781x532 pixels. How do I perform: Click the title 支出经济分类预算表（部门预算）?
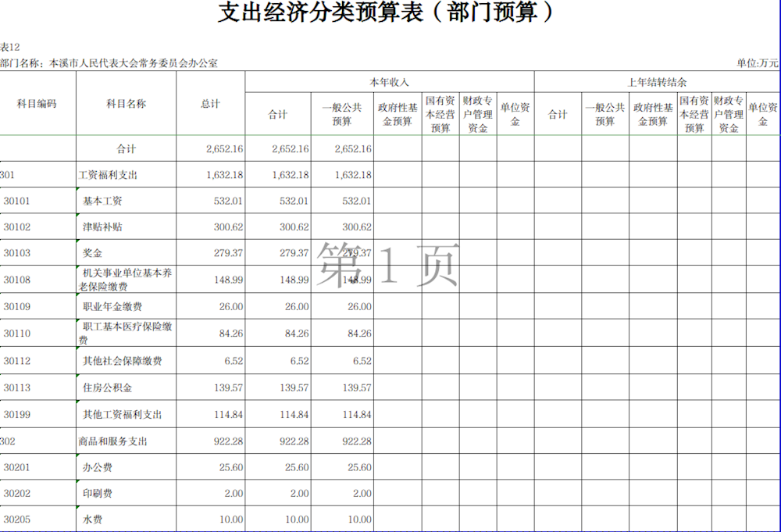(386, 12)
